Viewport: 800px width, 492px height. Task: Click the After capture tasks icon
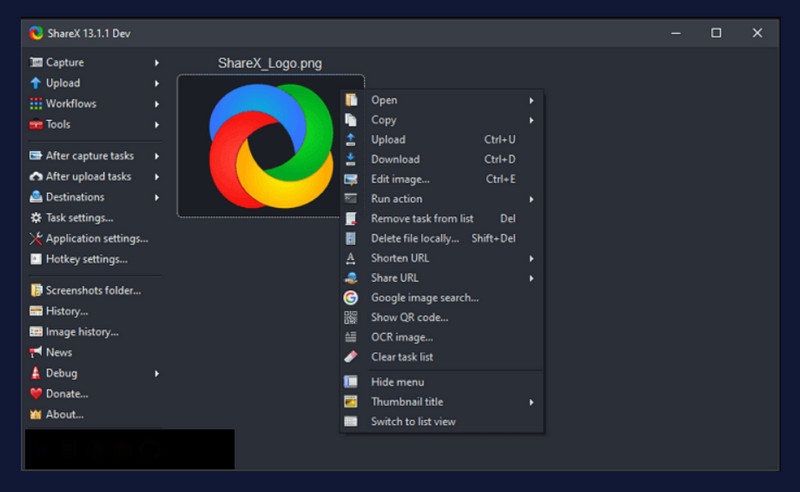pyautogui.click(x=36, y=156)
